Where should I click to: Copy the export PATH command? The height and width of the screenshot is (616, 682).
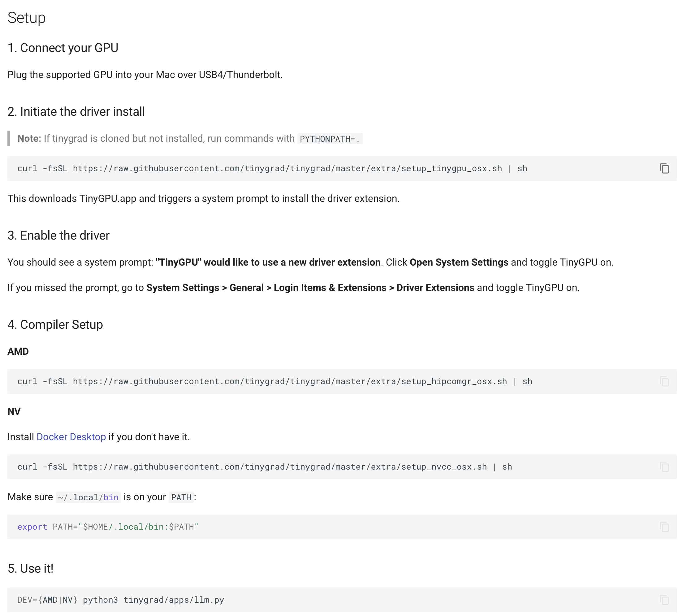coord(664,527)
